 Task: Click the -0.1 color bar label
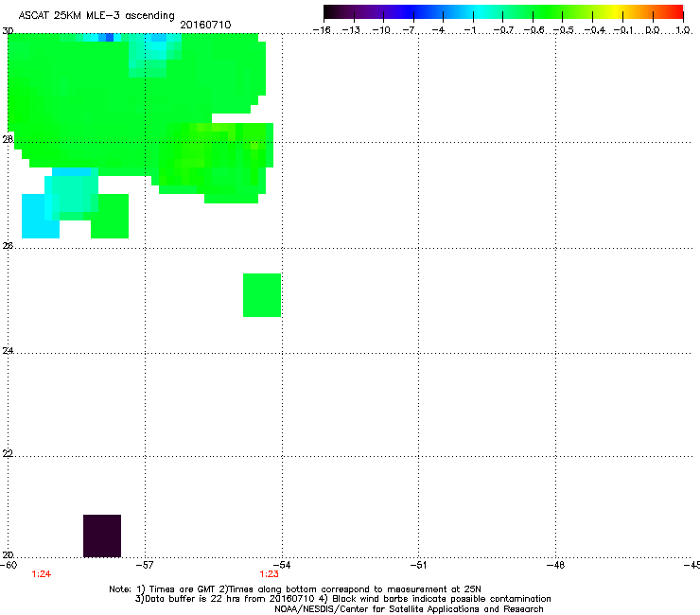click(x=623, y=30)
